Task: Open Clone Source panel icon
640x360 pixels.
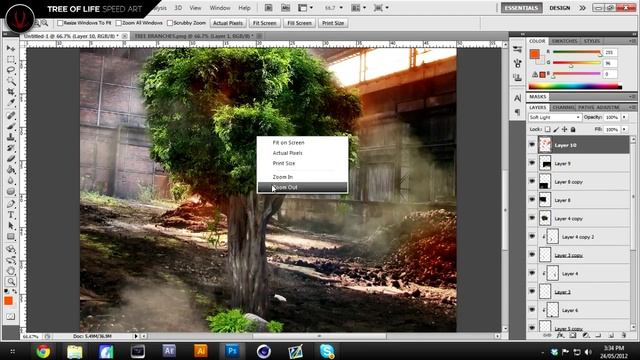Action: [518, 77]
